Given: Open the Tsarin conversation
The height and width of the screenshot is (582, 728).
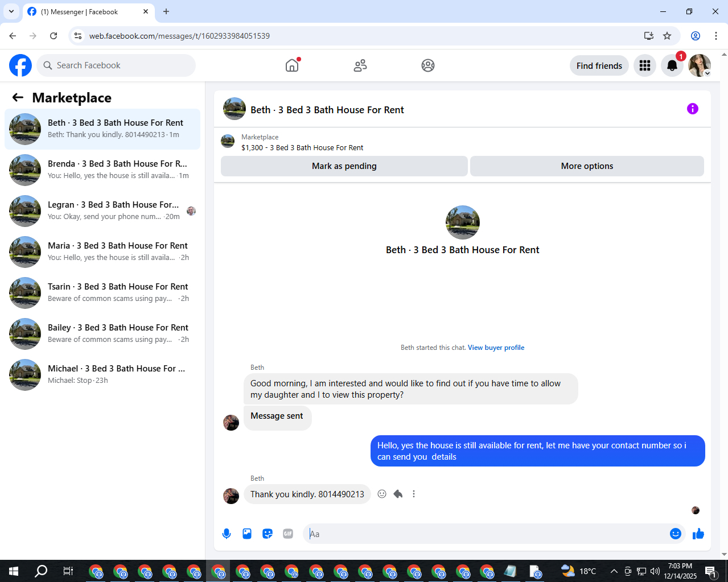Looking at the screenshot, I should tap(102, 293).
